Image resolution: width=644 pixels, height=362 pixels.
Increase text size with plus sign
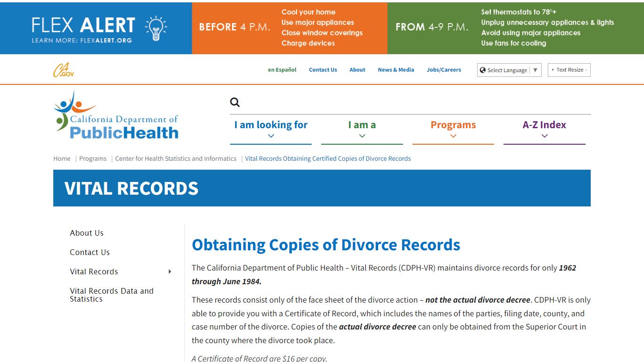pos(553,70)
